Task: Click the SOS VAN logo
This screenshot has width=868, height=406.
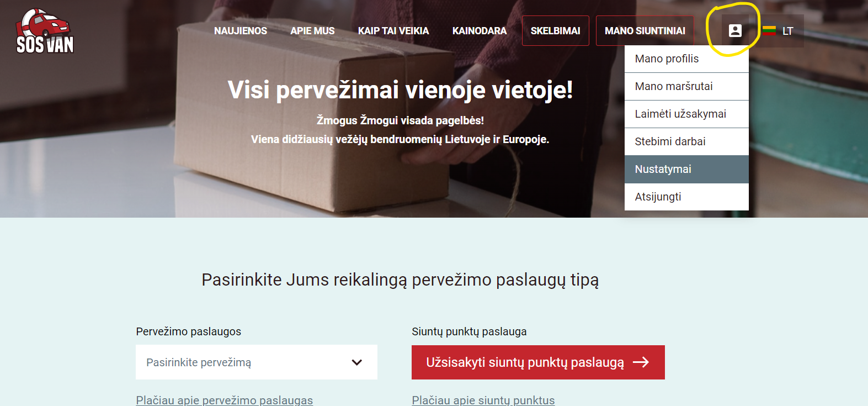Action: coord(45,31)
